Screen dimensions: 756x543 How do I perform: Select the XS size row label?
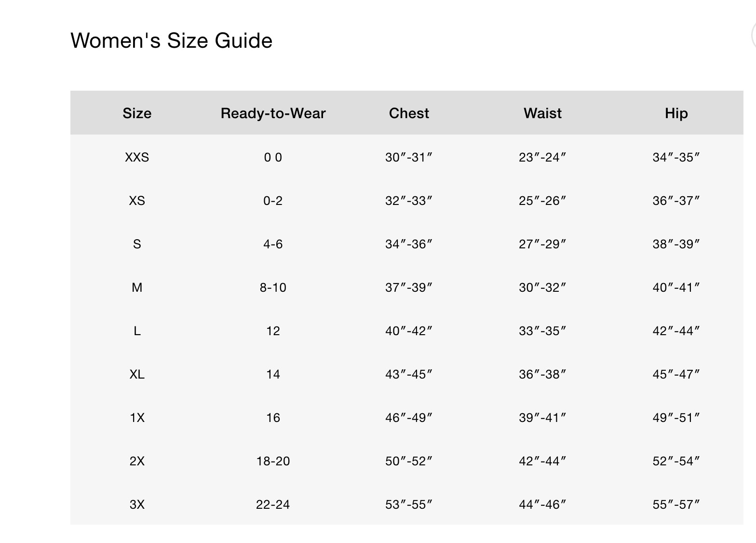pyautogui.click(x=137, y=201)
